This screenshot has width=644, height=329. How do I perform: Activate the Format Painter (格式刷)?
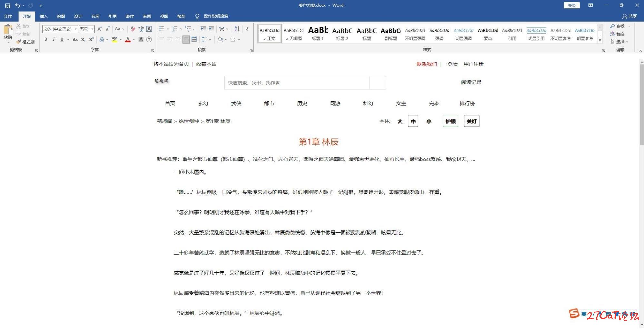pyautogui.click(x=25, y=42)
